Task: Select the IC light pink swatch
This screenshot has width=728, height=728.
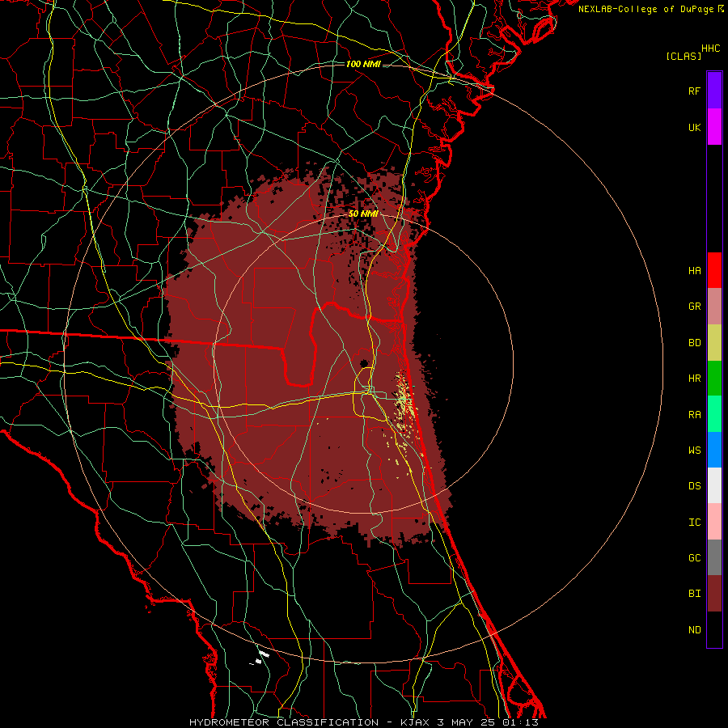Action: [x=714, y=522]
